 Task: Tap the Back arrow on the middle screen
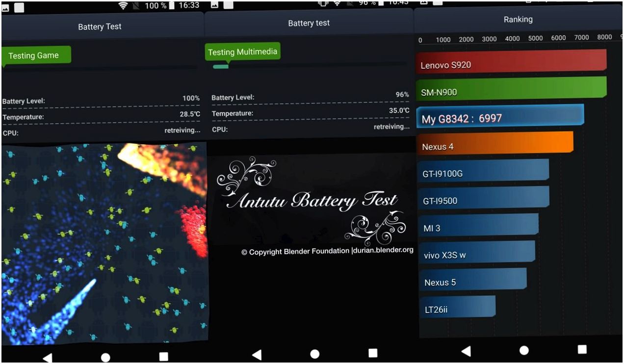[x=257, y=354]
